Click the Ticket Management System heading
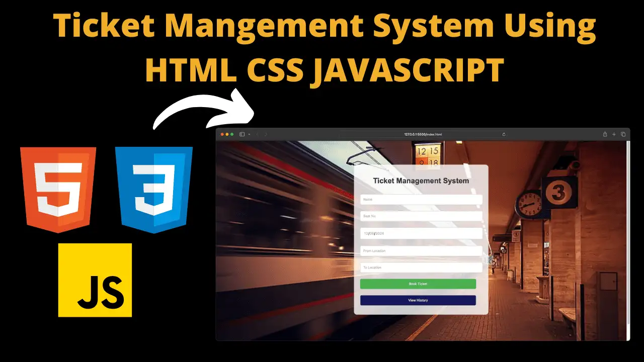 point(421,180)
